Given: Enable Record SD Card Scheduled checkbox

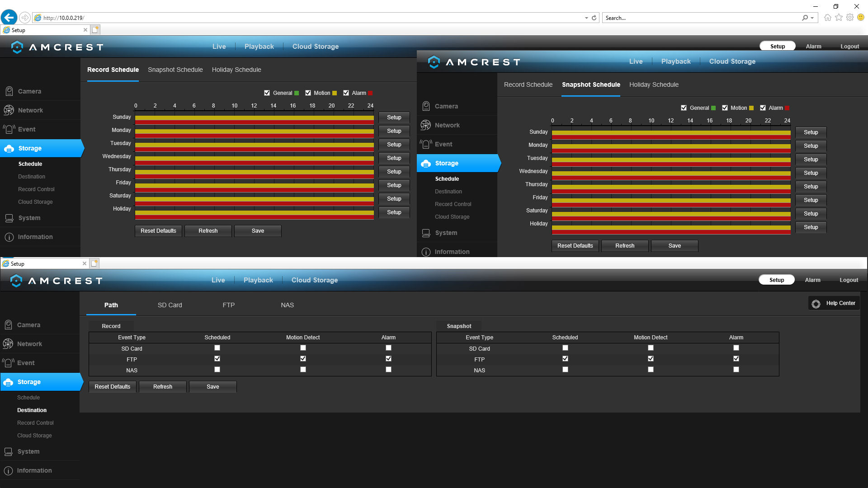Looking at the screenshot, I should click(217, 348).
